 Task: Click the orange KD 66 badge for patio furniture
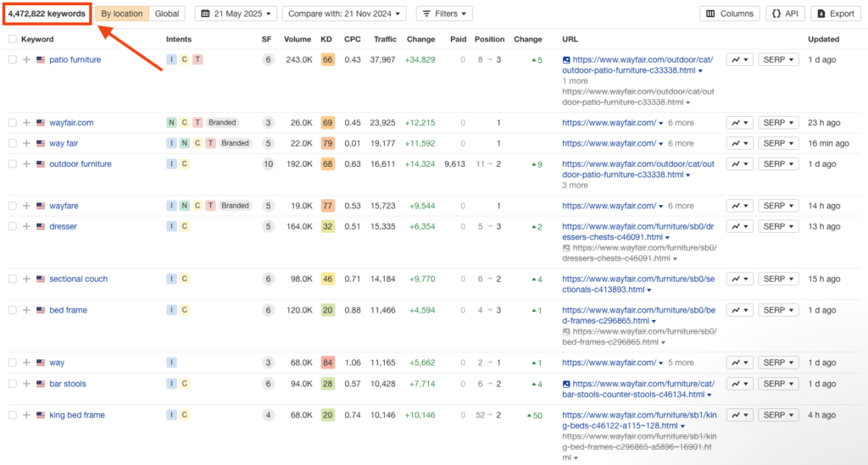pos(328,60)
